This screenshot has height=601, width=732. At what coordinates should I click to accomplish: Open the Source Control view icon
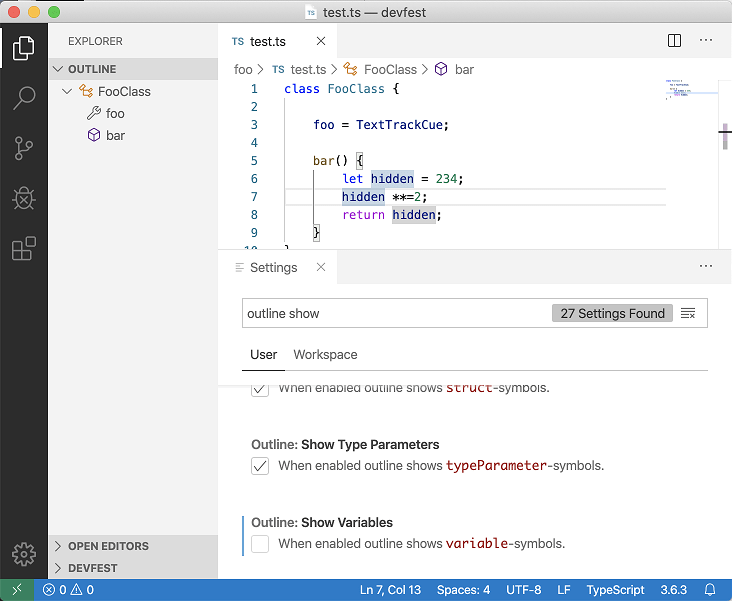[x=24, y=149]
